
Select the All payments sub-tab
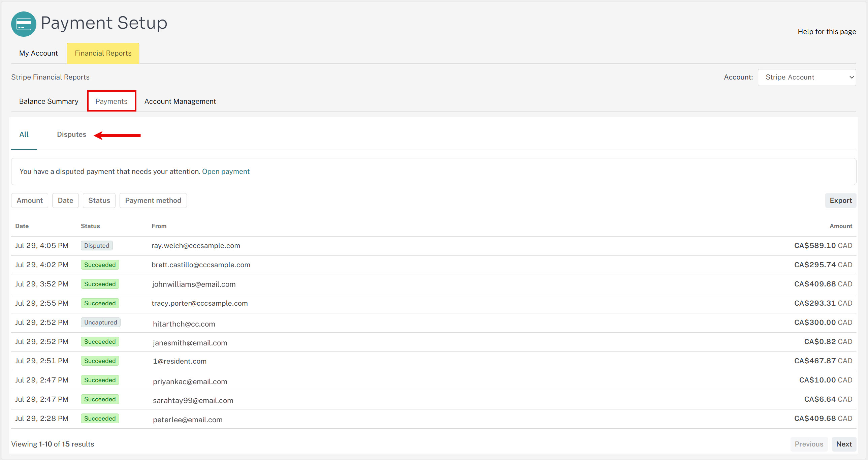coord(24,134)
